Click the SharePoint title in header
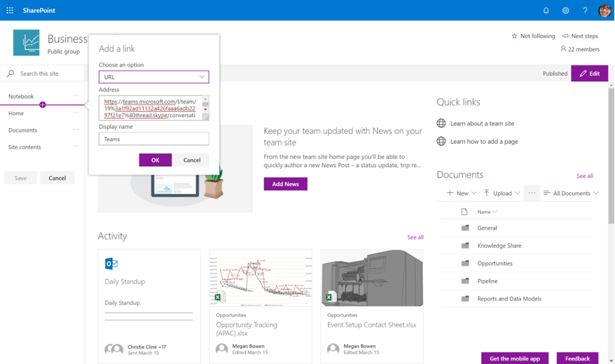This screenshot has width=615, height=364. point(39,10)
